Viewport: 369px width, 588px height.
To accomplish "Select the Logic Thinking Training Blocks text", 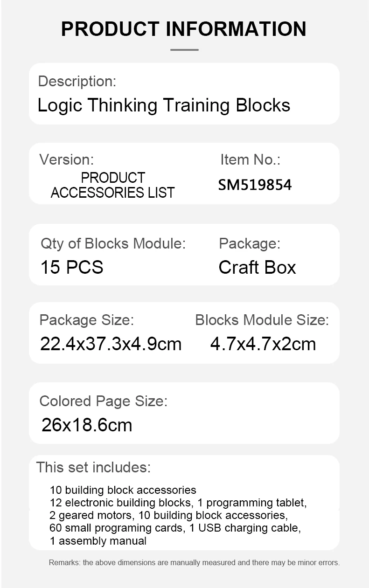I will (x=164, y=105).
